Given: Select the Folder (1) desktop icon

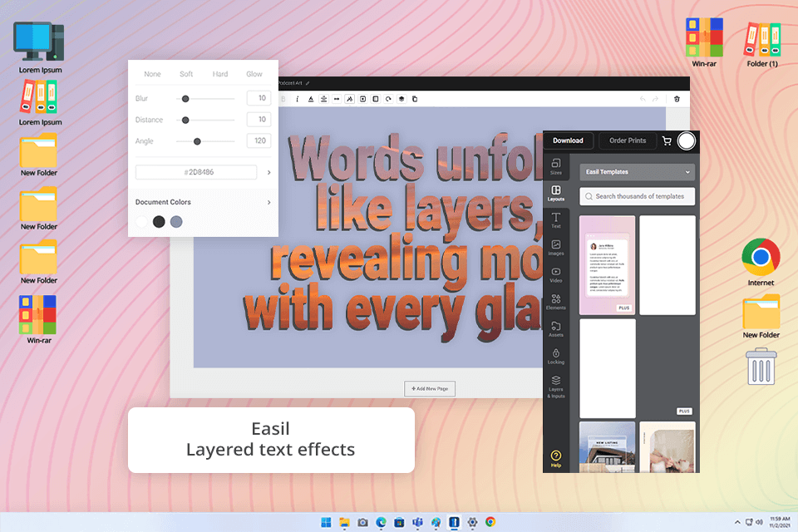Looking at the screenshot, I should [x=762, y=44].
